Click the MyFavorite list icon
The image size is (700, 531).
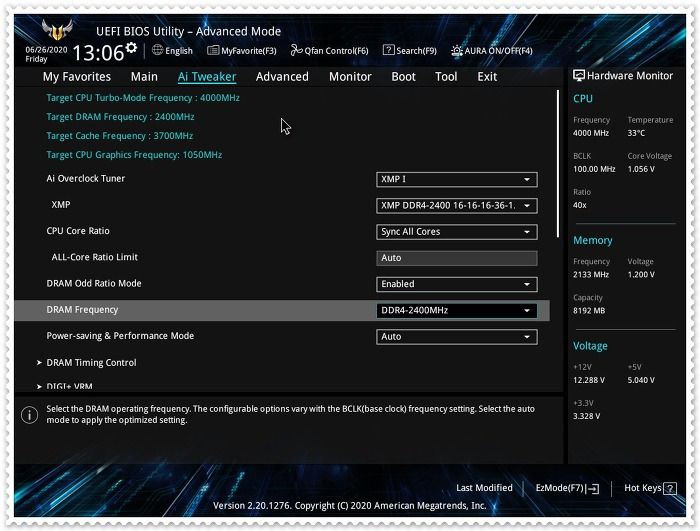pos(213,50)
